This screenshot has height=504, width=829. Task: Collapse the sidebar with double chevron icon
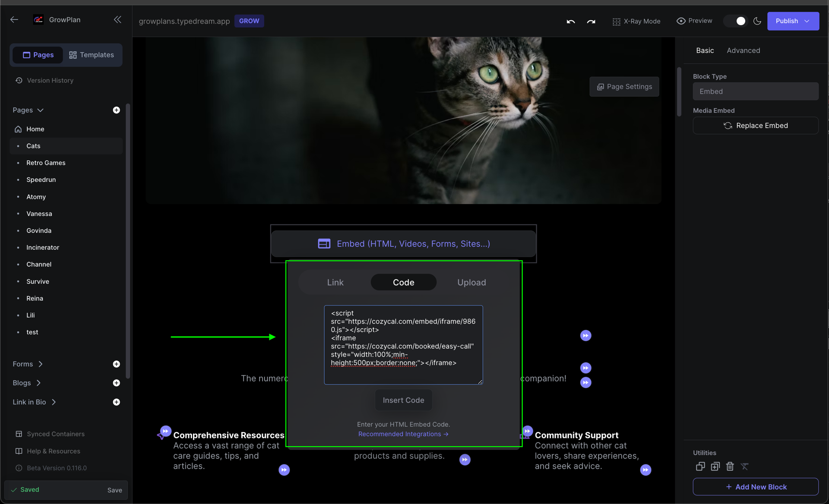tap(117, 19)
